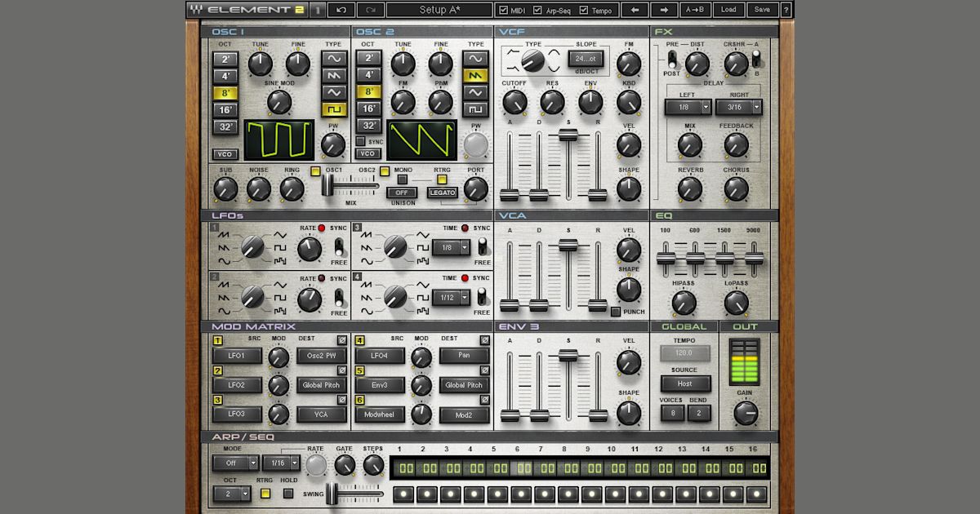Open the LFO1 source selector

pos(236,355)
